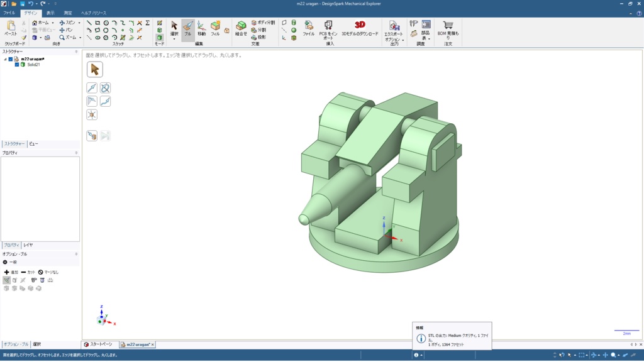
Task: Select the Rectangle sketch tool
Action: pos(97,23)
